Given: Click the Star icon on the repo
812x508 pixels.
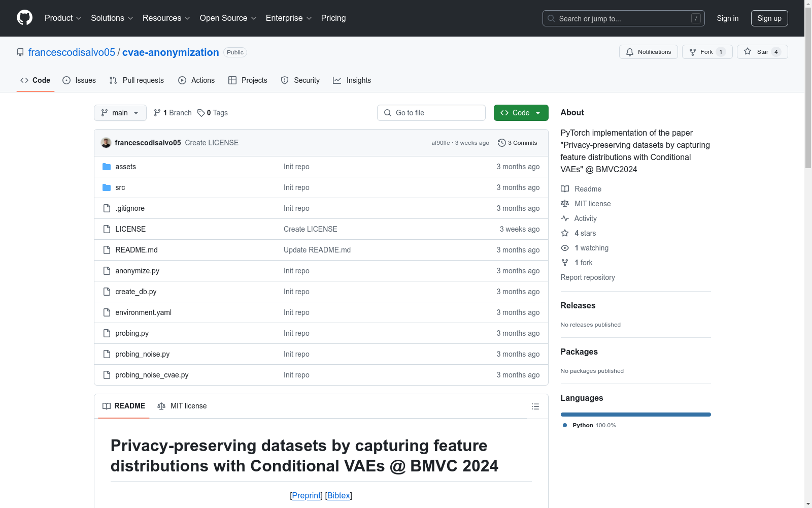Looking at the screenshot, I should (748, 51).
